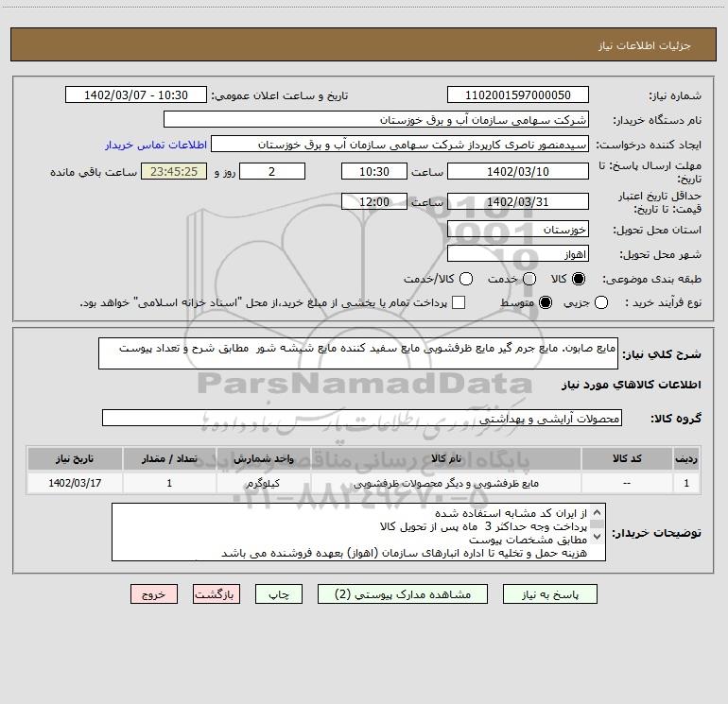Click the پاسخ به نیاز button
The height and width of the screenshot is (704, 728).
(x=550, y=594)
